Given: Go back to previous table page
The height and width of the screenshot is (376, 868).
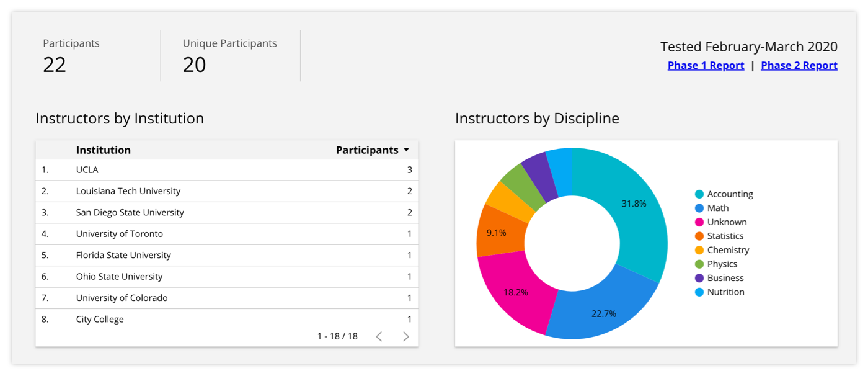Looking at the screenshot, I should pyautogui.click(x=379, y=336).
